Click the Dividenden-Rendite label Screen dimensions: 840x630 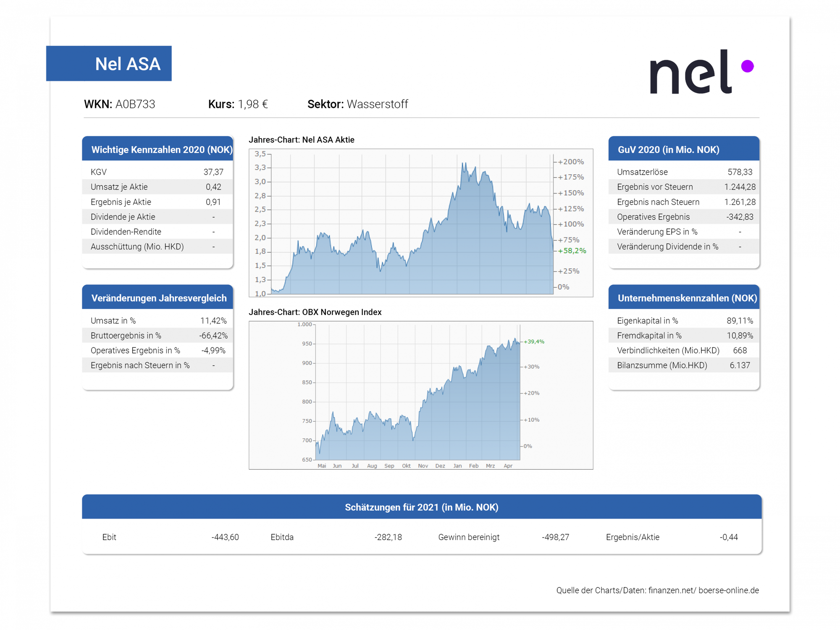(x=126, y=232)
